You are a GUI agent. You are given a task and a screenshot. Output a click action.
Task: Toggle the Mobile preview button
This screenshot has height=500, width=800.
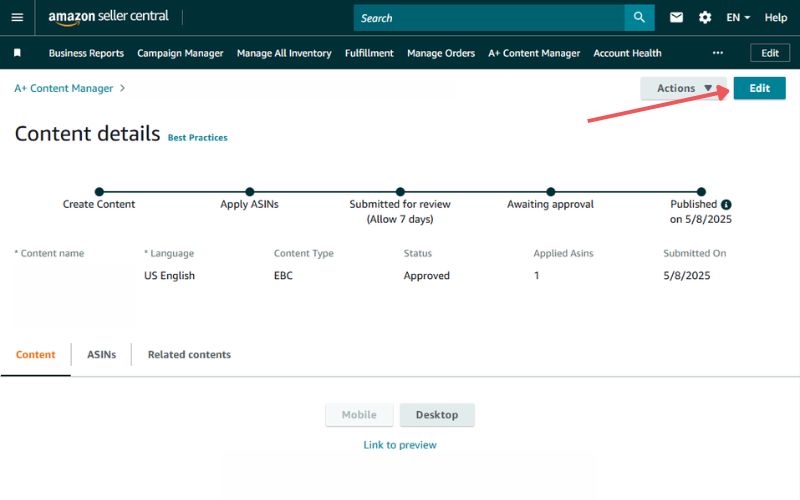tap(359, 415)
